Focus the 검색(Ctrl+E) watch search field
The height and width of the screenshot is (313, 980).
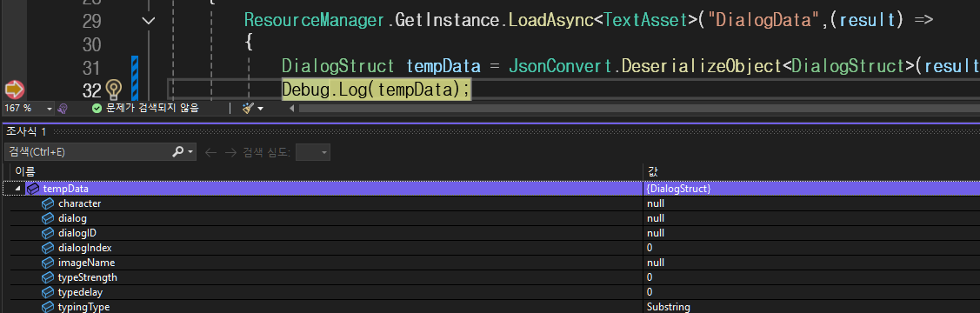[x=88, y=152]
